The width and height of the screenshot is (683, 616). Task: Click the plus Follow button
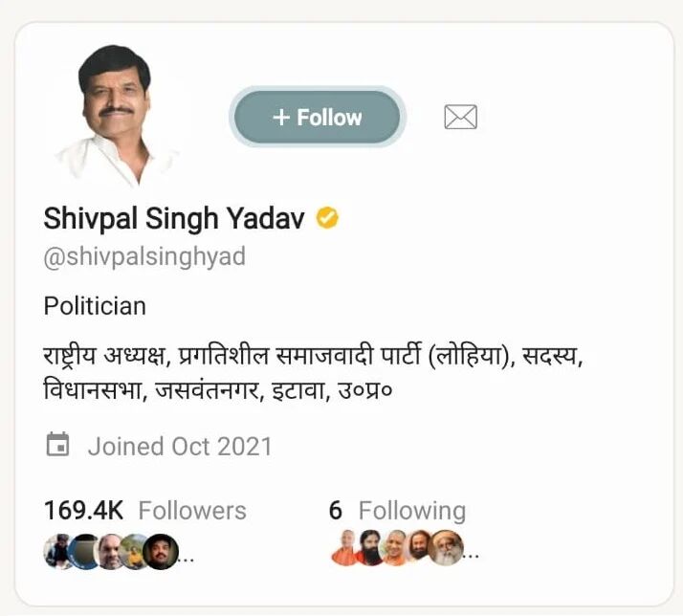[318, 118]
